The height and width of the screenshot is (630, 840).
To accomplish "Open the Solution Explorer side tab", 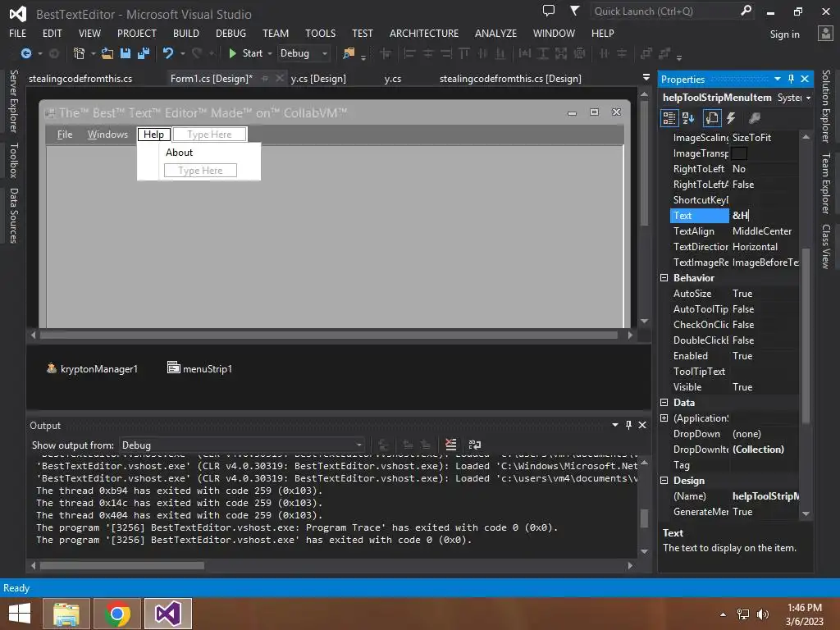I will pos(826,106).
